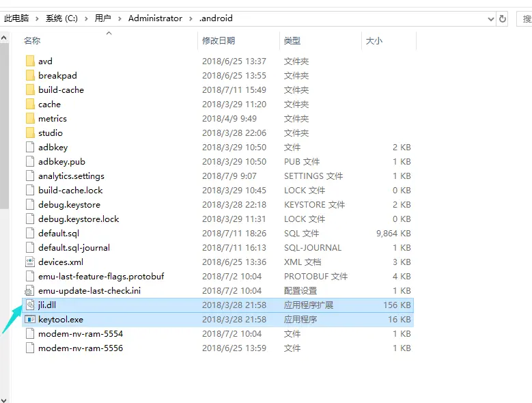Click the default.sql file icon
The height and width of the screenshot is (403, 532).
coord(30,233)
